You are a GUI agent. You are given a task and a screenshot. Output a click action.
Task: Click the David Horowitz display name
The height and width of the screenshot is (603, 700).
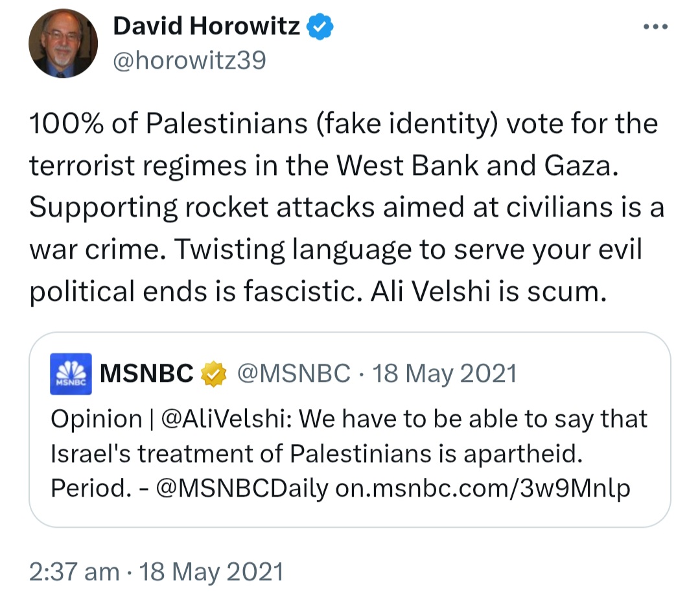[206, 27]
